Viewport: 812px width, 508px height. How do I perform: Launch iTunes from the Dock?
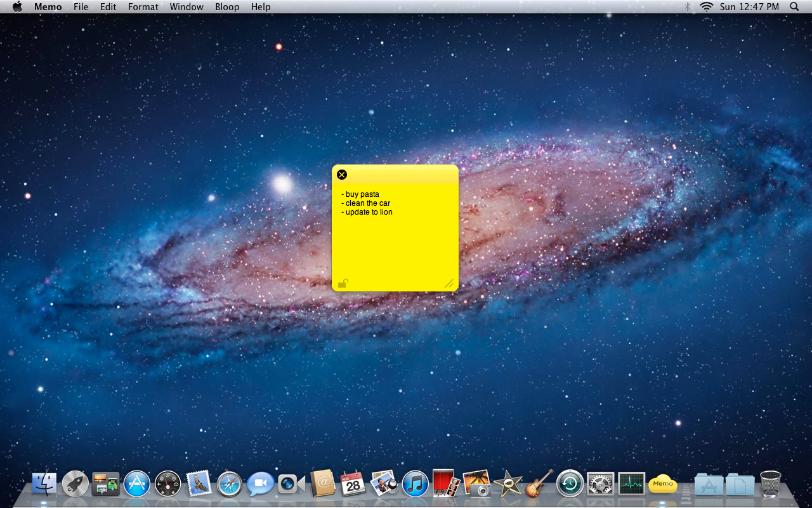416,484
